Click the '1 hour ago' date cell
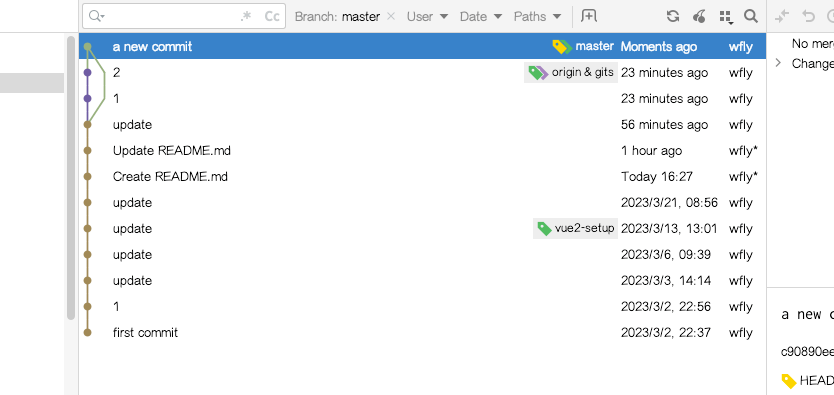The image size is (834, 395). [x=651, y=150]
